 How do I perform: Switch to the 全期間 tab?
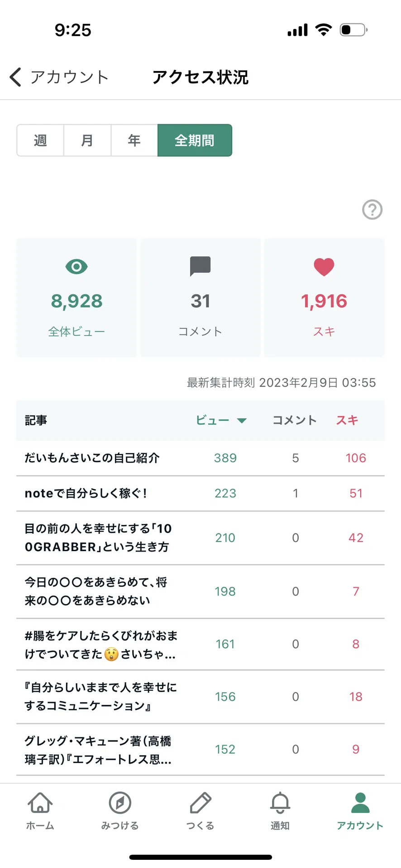click(195, 141)
